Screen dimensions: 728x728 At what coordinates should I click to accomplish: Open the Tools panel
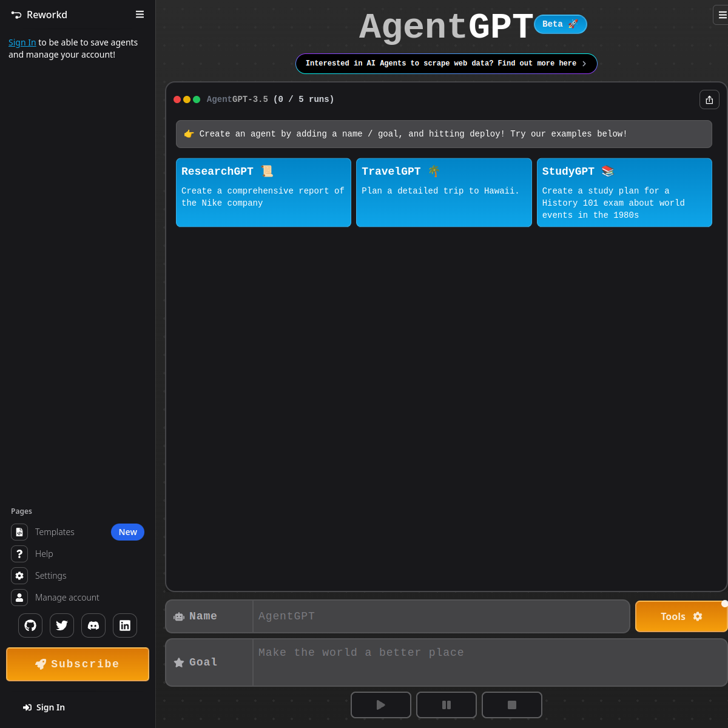point(681,616)
